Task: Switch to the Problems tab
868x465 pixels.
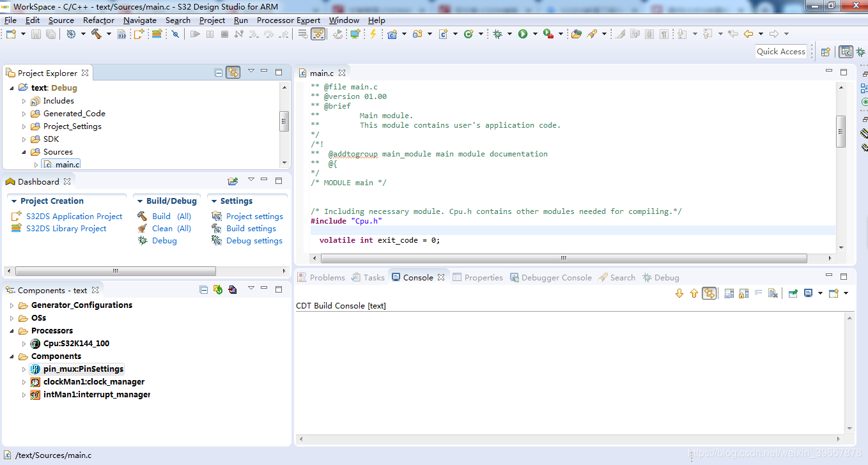Action: pos(321,277)
